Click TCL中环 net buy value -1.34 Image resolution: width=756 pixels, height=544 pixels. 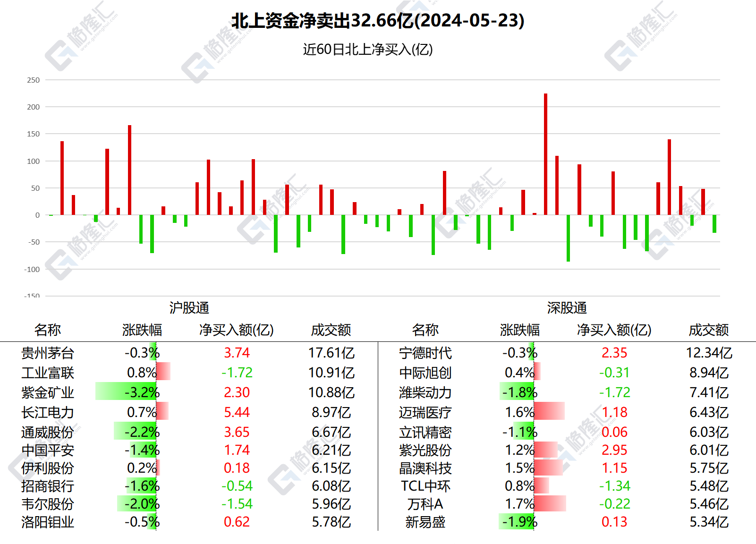click(x=615, y=486)
